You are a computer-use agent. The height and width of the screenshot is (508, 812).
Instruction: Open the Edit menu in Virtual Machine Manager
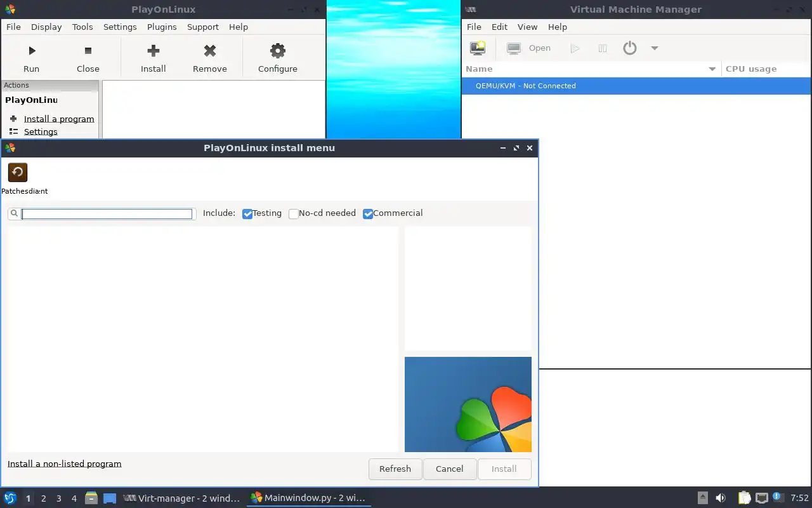(x=500, y=27)
